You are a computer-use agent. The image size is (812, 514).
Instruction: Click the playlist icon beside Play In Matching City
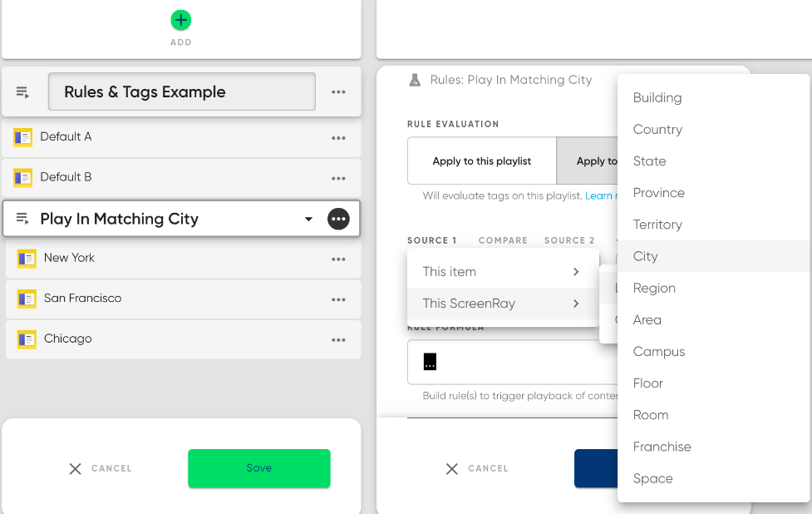pos(22,219)
